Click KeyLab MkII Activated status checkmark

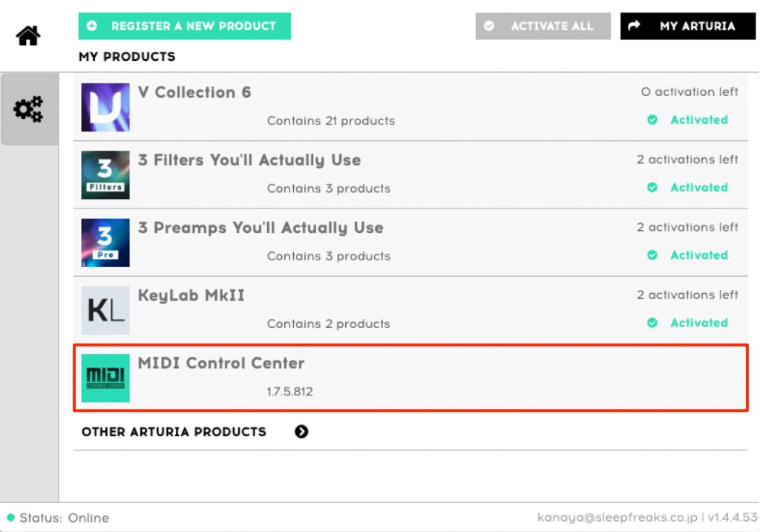[x=652, y=323]
